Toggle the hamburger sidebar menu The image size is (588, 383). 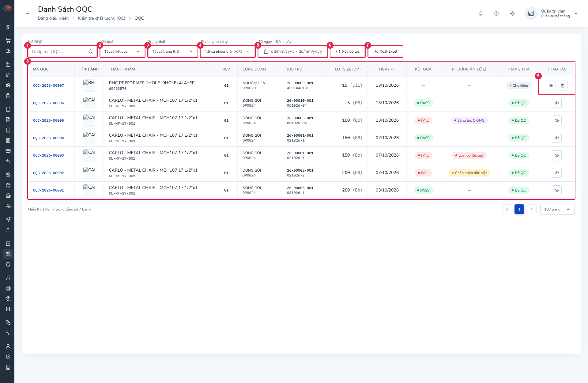pyautogui.click(x=28, y=13)
